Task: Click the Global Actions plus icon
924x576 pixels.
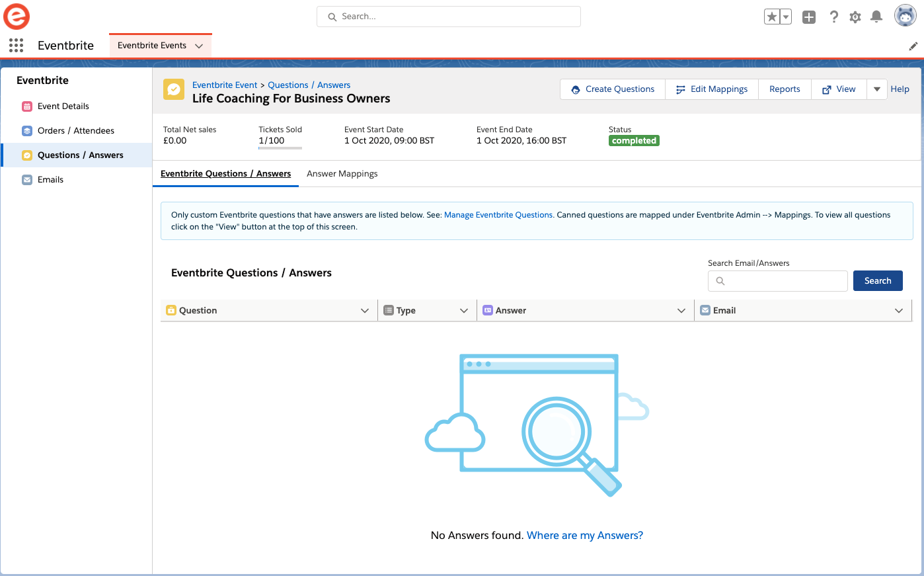Action: point(809,17)
